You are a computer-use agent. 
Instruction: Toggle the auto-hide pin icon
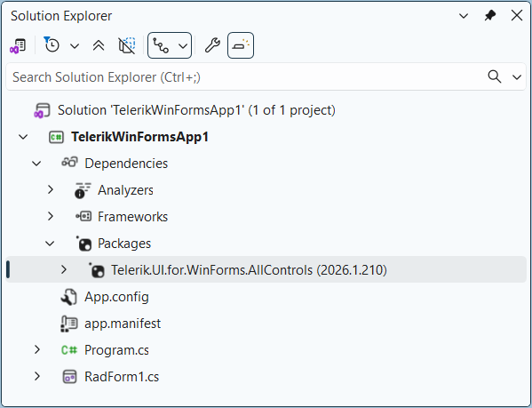point(490,16)
